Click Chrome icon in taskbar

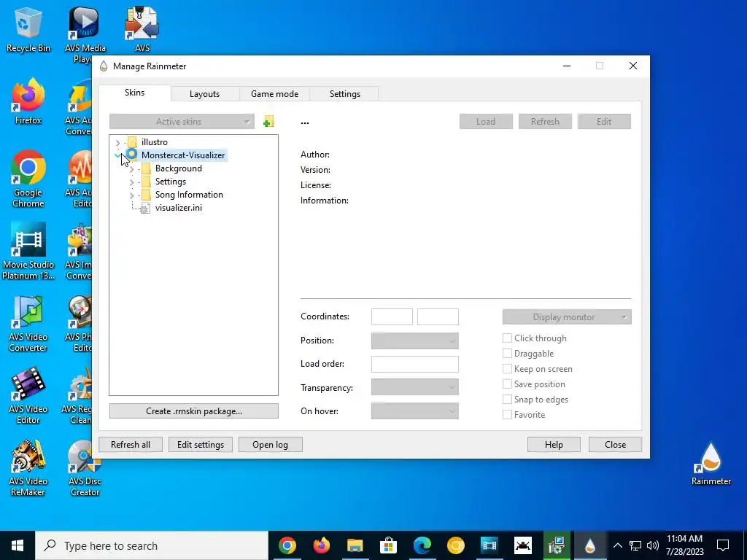[287, 545]
